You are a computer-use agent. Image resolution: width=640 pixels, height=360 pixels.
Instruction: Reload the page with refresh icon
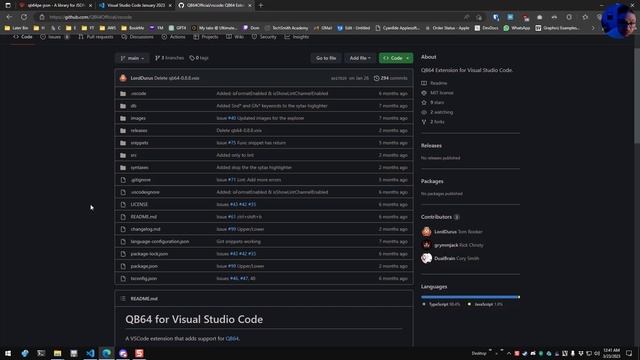(x=24, y=17)
